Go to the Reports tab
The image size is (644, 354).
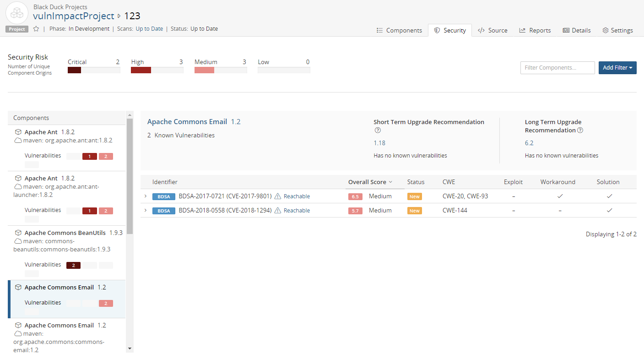coord(535,30)
